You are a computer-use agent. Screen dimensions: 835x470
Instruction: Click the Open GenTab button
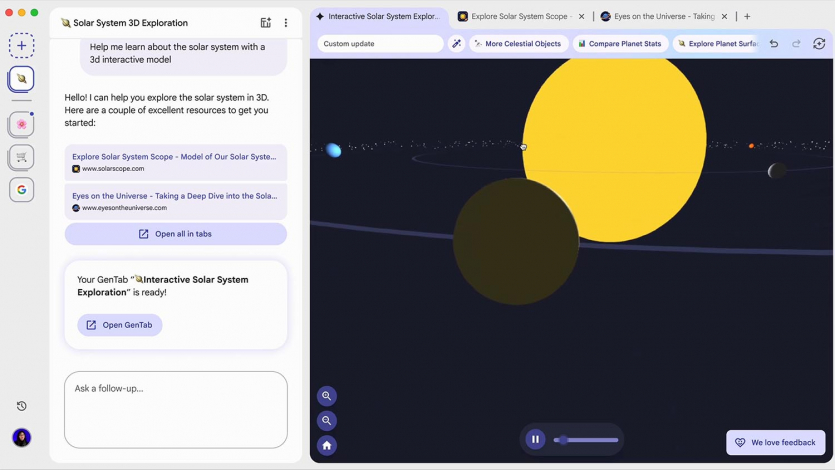[120, 325]
